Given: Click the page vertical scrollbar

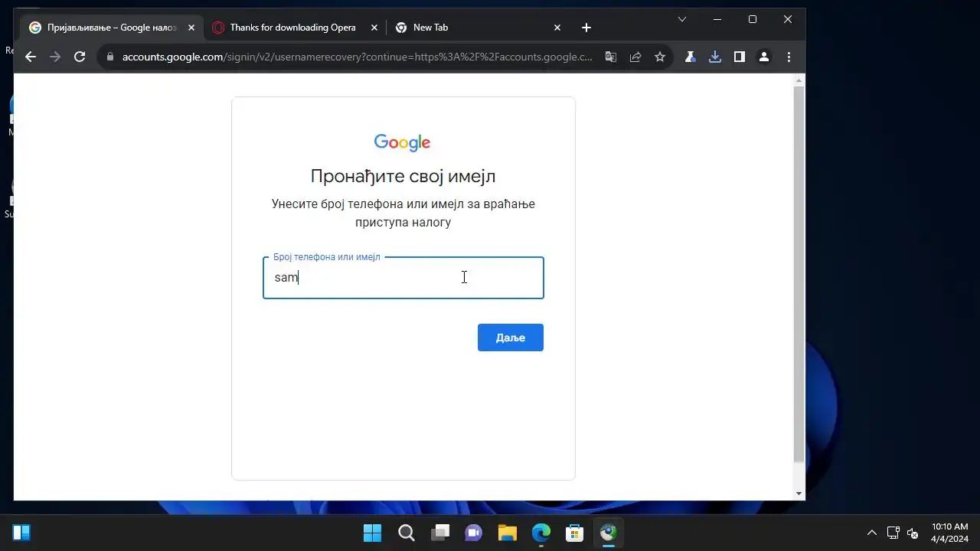Looking at the screenshot, I should tap(799, 275).
